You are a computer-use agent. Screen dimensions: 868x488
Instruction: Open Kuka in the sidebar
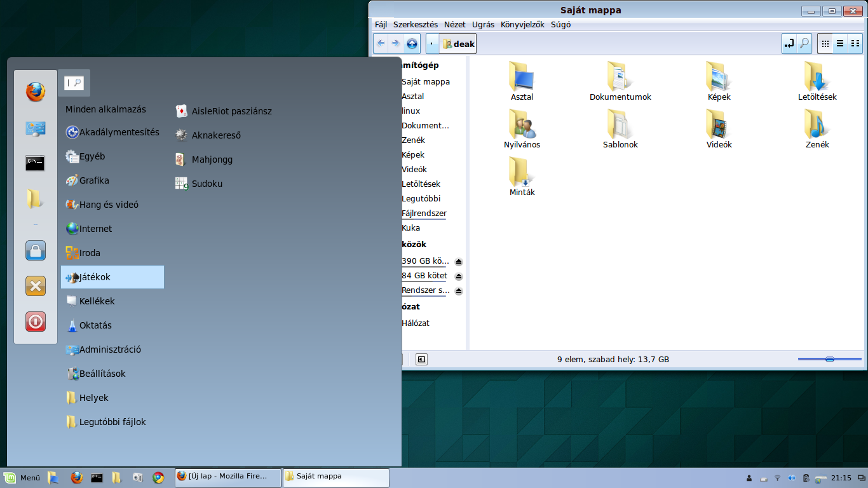pos(410,228)
